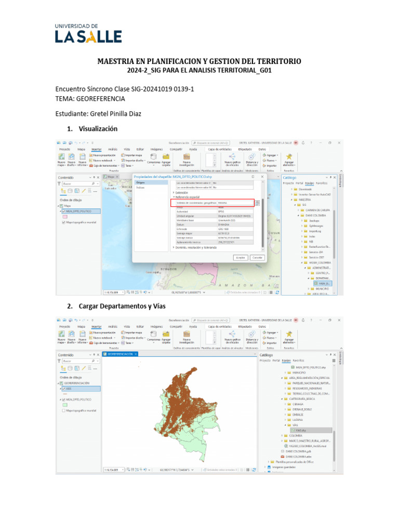The width and height of the screenshot is (399, 532).
Task: Click Contenido filter funnel in Visualización screenshot
Action: coord(59,183)
